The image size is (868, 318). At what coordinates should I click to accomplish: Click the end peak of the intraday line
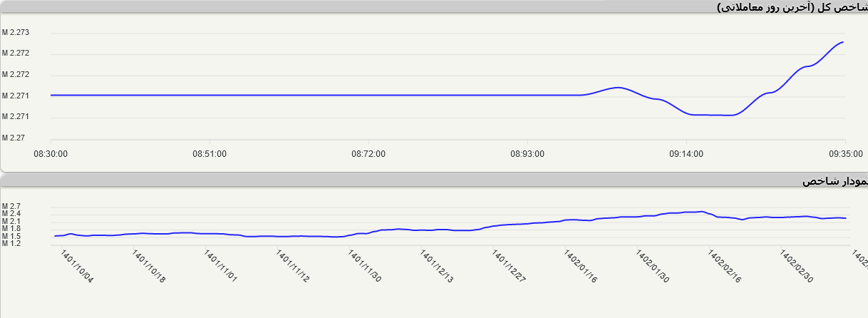click(x=843, y=42)
